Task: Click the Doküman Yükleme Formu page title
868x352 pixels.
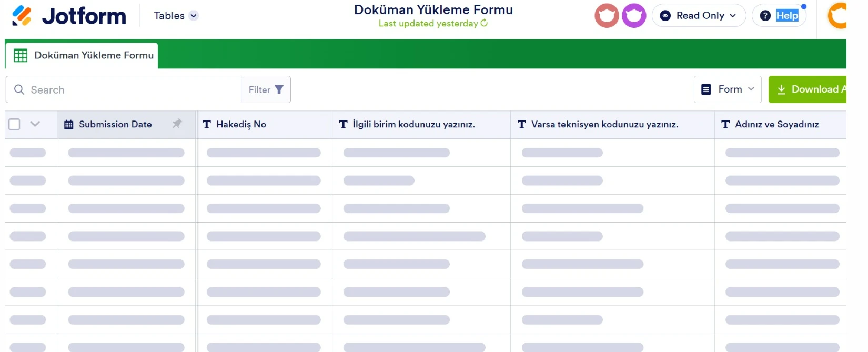Action: pyautogui.click(x=433, y=9)
